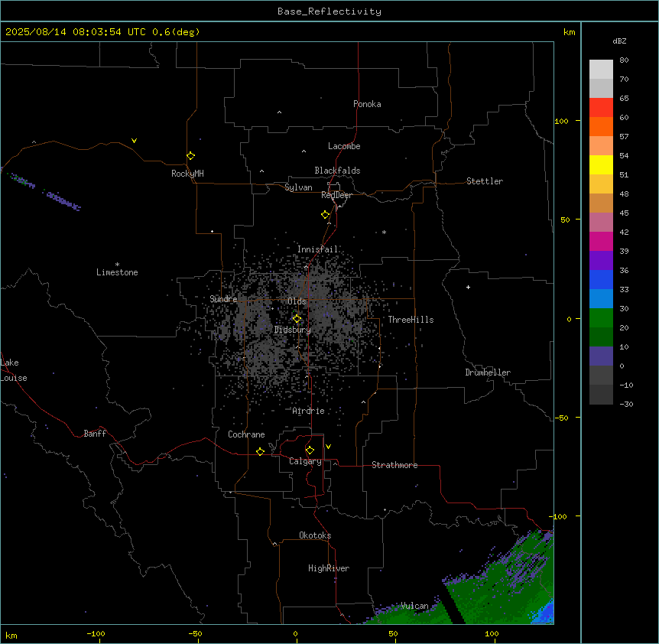
Task: Click the Stettler city label
Action: coord(485,181)
